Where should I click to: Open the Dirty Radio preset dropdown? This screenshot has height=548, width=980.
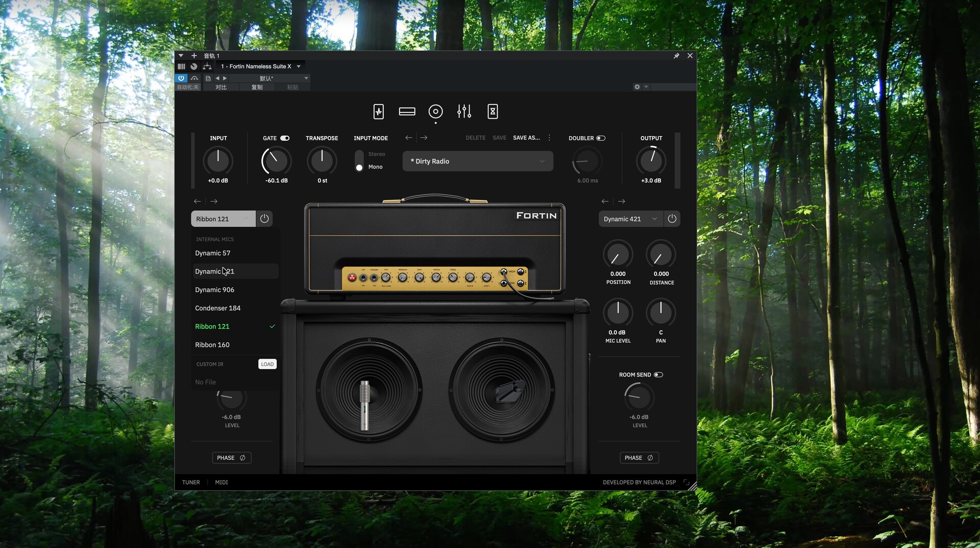pos(478,161)
